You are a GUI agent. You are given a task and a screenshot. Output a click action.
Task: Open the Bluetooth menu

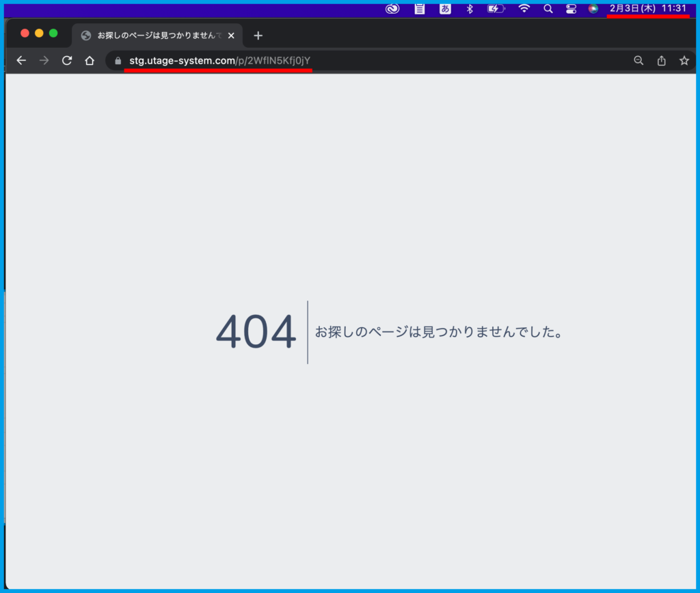click(x=470, y=8)
